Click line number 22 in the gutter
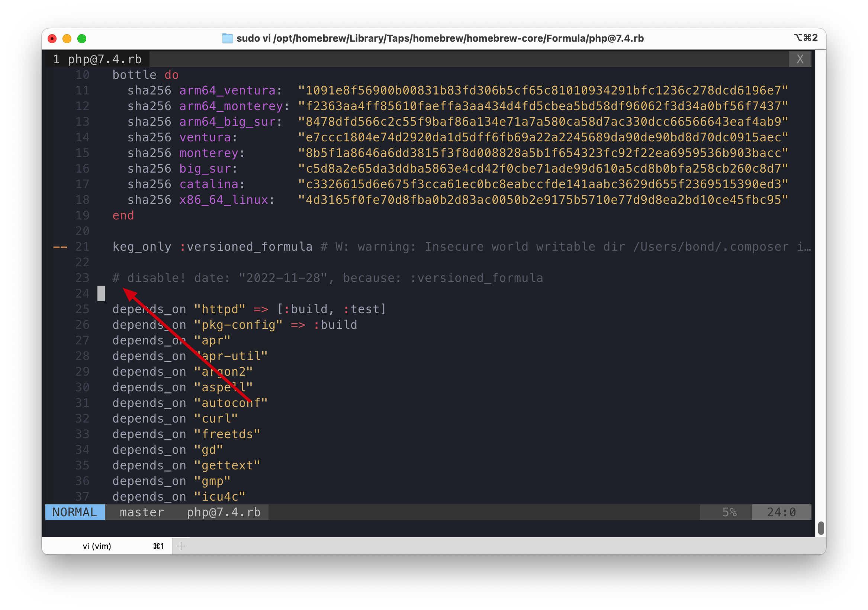Image resolution: width=868 pixels, height=610 pixels. 83,262
